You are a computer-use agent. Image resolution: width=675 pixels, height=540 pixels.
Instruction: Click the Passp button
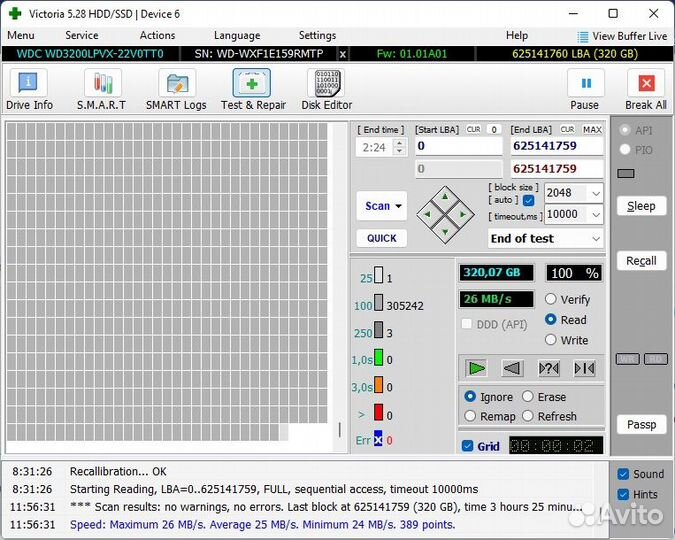click(641, 424)
